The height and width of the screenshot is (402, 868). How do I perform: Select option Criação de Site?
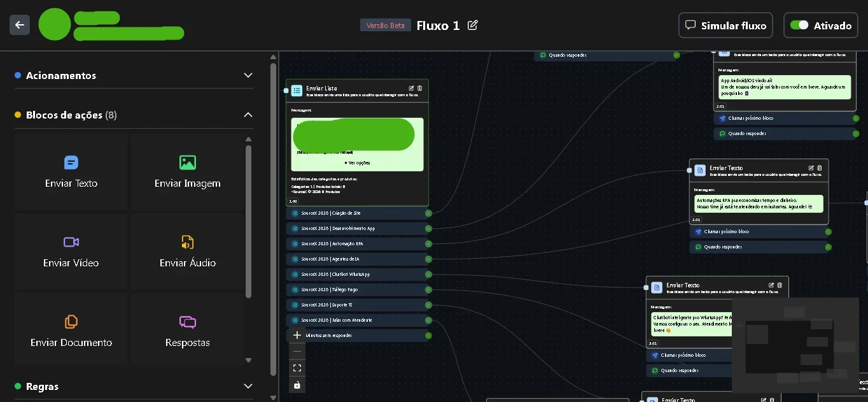tap(358, 213)
